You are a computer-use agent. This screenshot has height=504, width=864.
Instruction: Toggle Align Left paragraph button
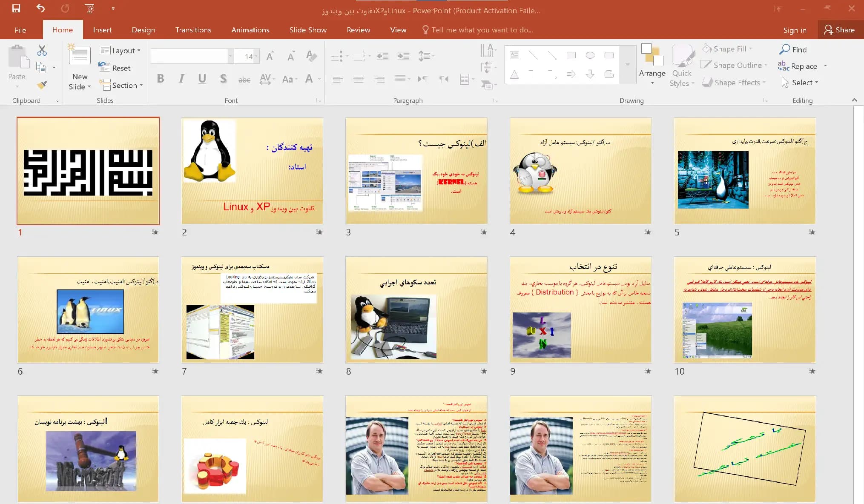click(x=338, y=79)
